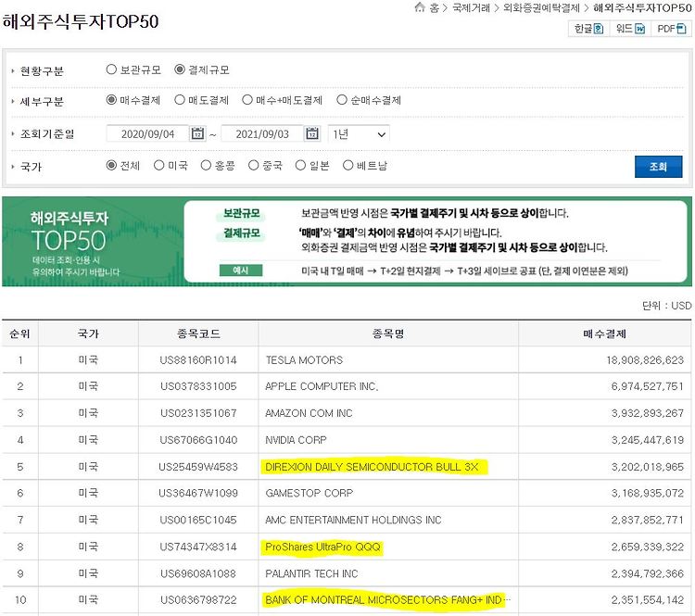Click amount 6,974,527,751
Viewport: 695px width, 616px height.
click(648, 386)
